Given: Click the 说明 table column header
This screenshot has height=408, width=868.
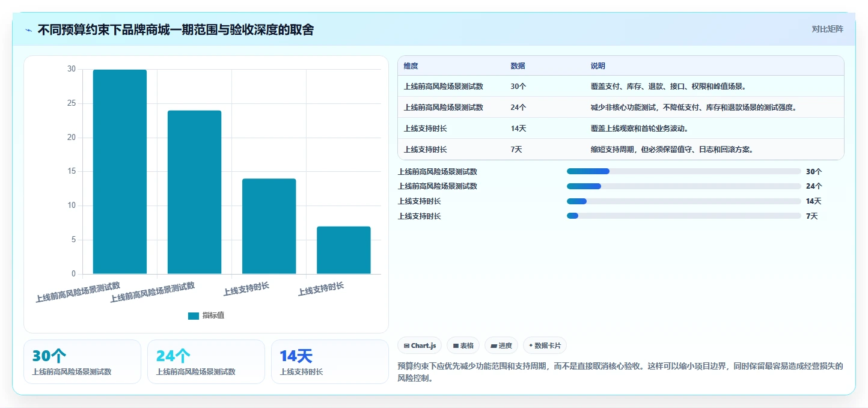Looking at the screenshot, I should click(598, 66).
